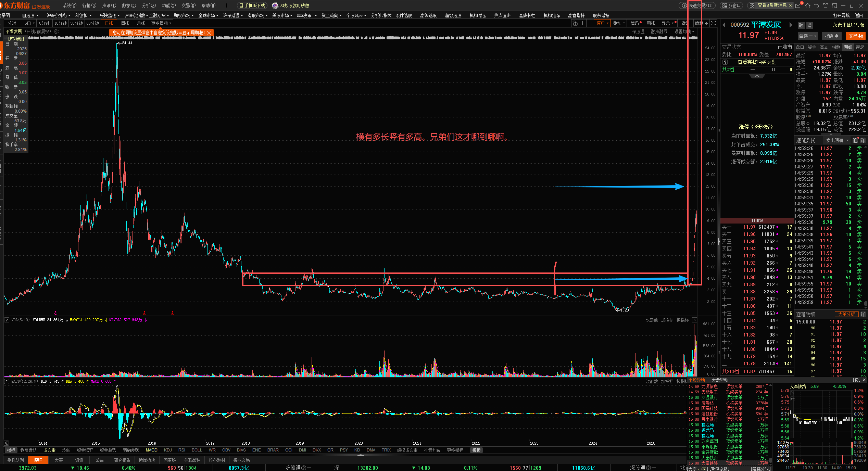The height and width of the screenshot is (471, 868).
Task: Go to previous stock with left arrow
Action: (724, 25)
